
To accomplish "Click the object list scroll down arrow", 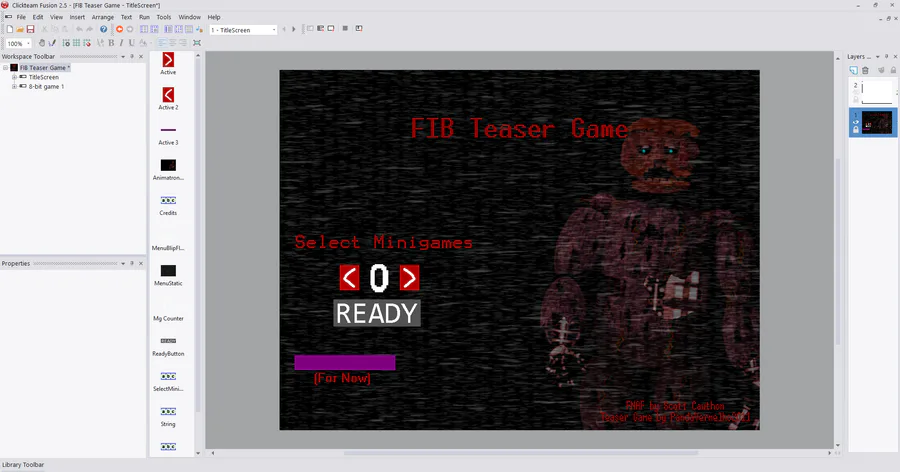I will click(x=198, y=453).
